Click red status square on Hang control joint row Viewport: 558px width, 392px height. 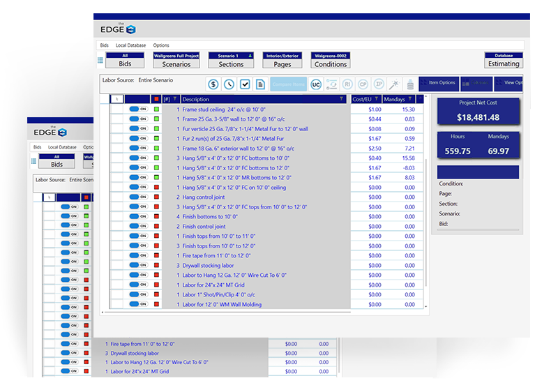pos(156,197)
